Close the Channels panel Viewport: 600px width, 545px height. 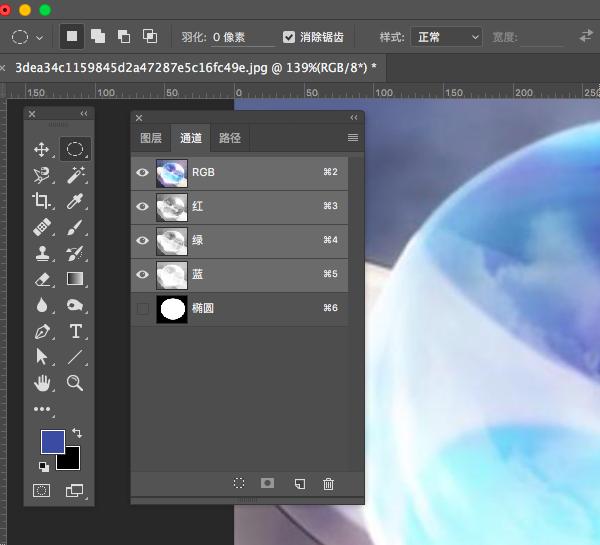139,118
